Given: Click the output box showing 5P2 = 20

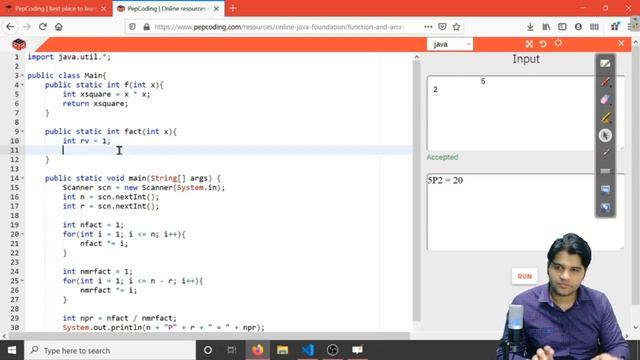Looking at the screenshot, I should click(526, 212).
